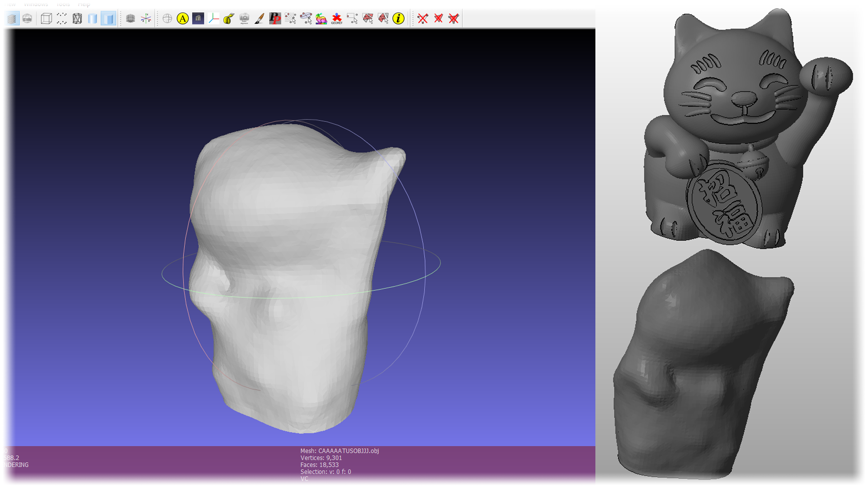Select the paintbrush tool
The image size is (868, 488).
[x=259, y=19]
